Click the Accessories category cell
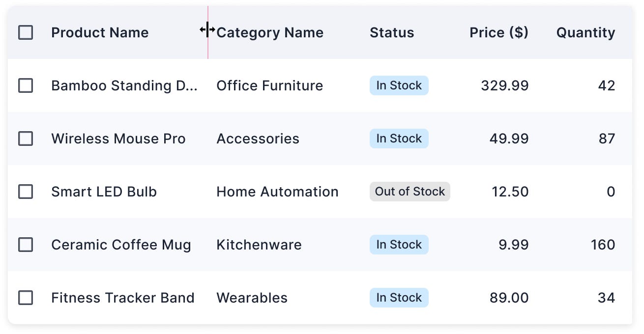Screen dimensions: 644x334 258,139
